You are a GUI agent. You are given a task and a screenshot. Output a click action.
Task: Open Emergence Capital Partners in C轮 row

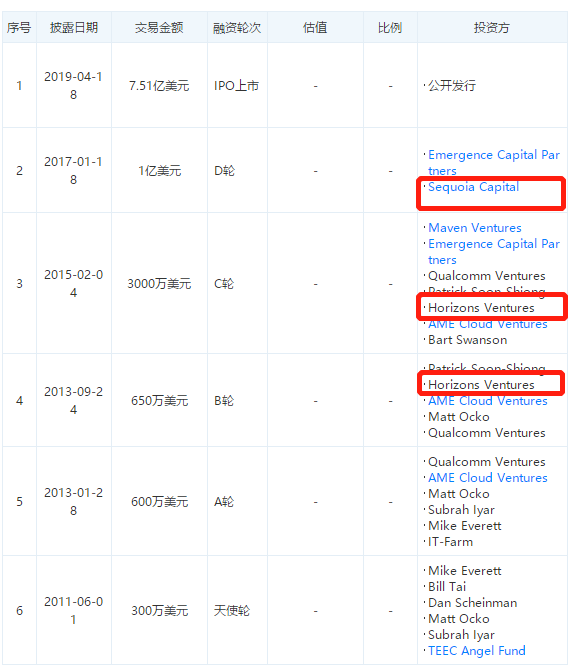494,252
